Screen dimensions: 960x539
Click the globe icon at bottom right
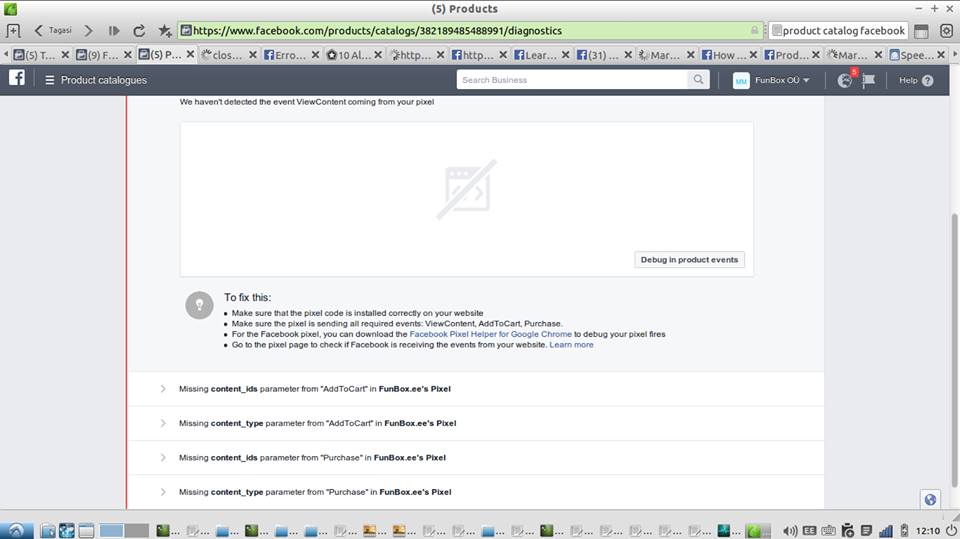coord(930,500)
